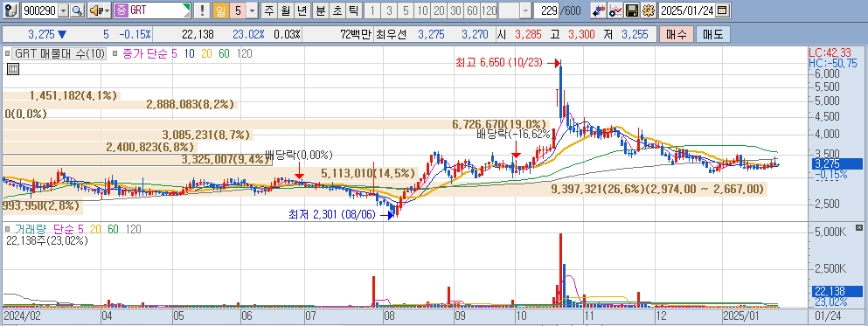Select interval 3 button
This screenshot has width=868, height=326.
click(390, 10)
